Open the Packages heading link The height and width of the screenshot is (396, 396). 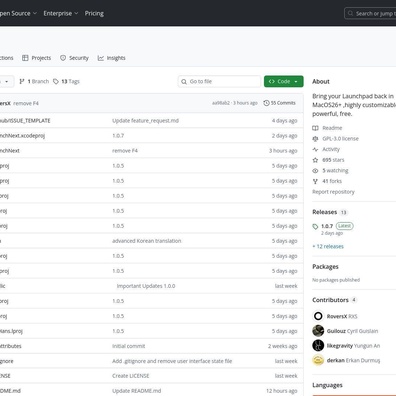click(x=325, y=267)
